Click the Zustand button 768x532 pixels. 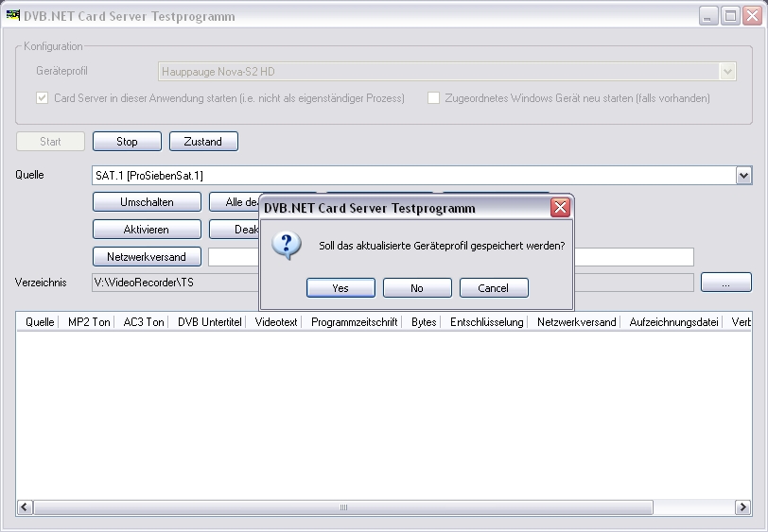click(x=203, y=142)
